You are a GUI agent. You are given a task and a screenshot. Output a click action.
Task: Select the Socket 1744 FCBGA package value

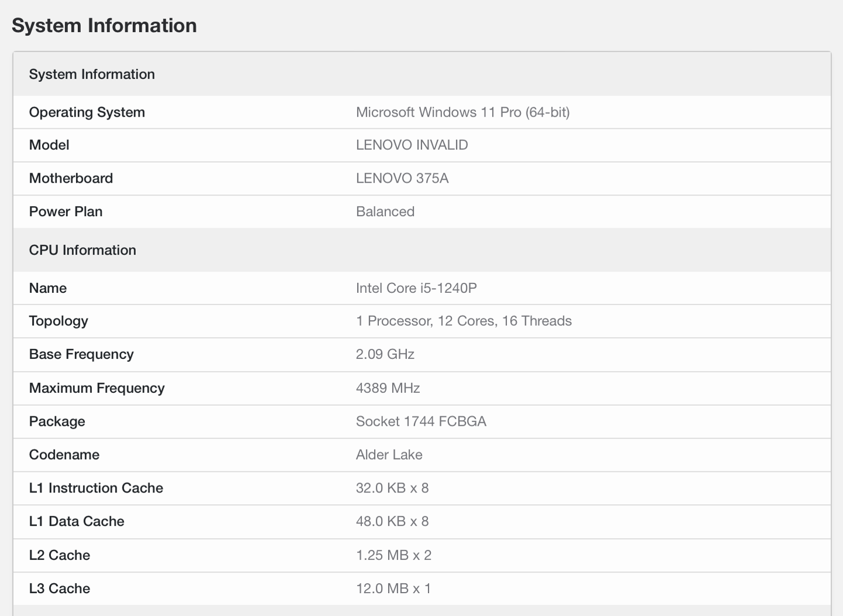421,422
